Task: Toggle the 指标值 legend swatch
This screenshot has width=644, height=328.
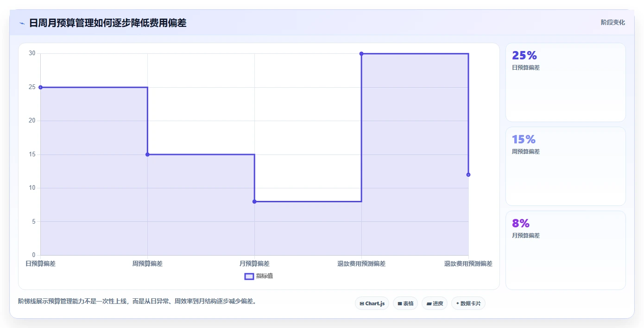Action: (x=249, y=276)
